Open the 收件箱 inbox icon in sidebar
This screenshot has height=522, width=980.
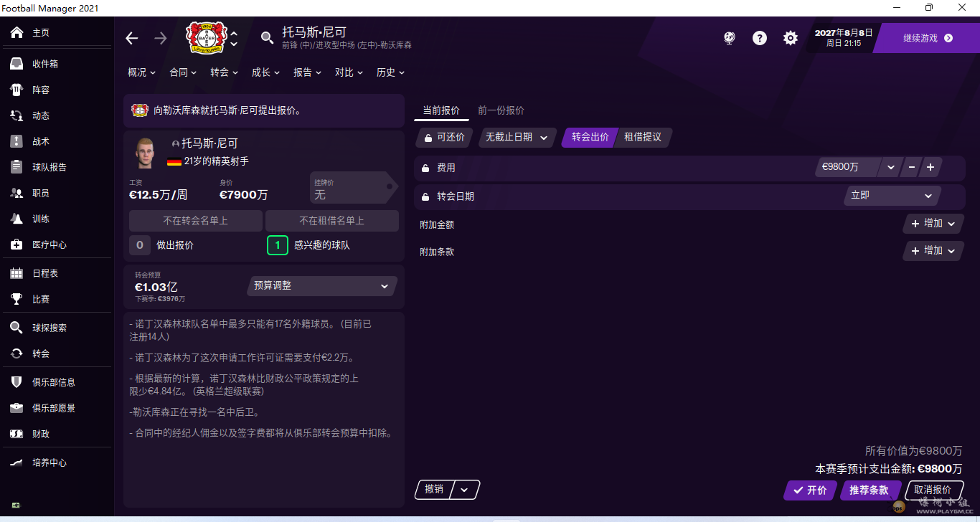pyautogui.click(x=17, y=64)
